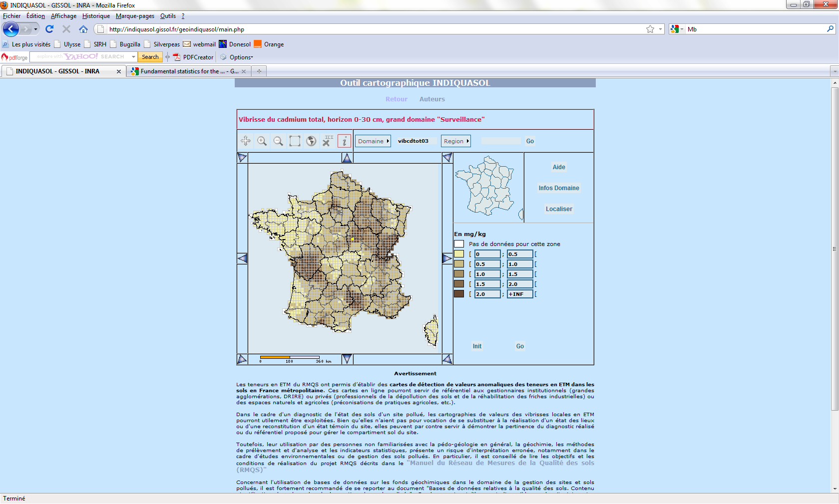Close the INDIQUASOL tab
The height and width of the screenshot is (504, 839).
119,71
